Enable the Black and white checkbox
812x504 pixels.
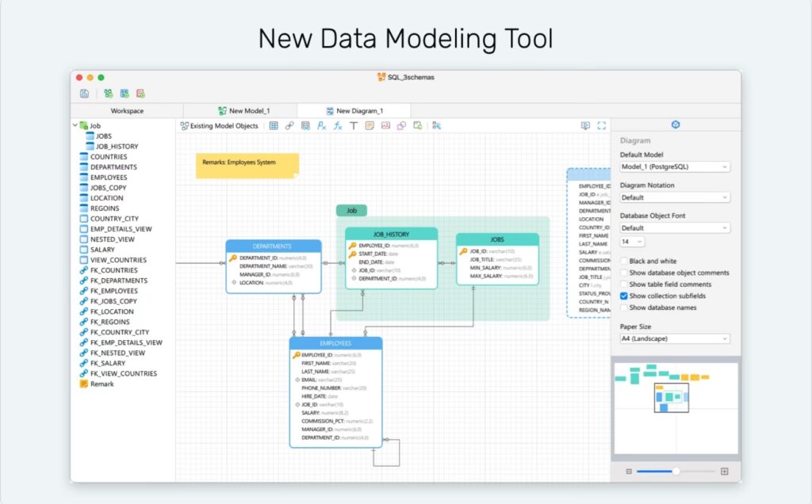pyautogui.click(x=624, y=261)
